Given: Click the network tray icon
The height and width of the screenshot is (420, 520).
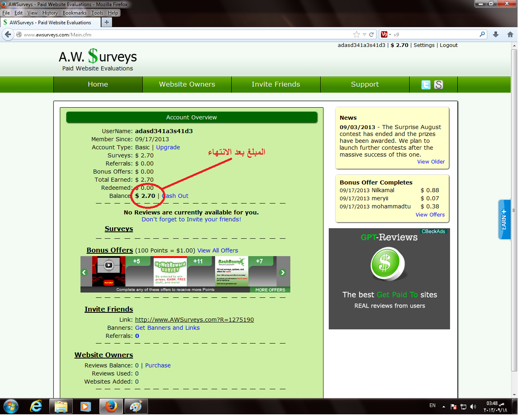Looking at the screenshot, I should pyautogui.click(x=463, y=406).
